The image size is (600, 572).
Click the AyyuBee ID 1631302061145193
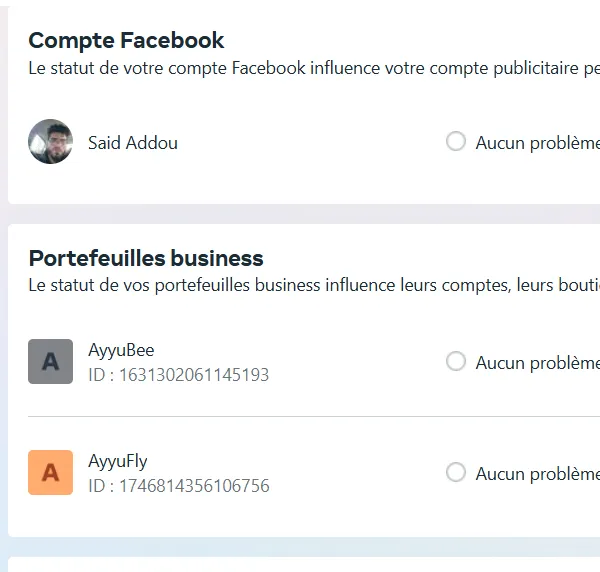pos(178,375)
